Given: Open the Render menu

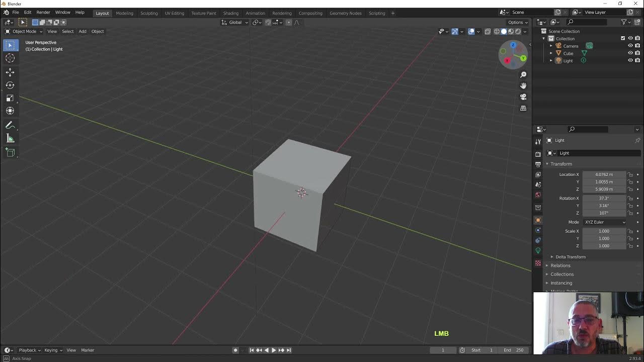Looking at the screenshot, I should pos(43,12).
